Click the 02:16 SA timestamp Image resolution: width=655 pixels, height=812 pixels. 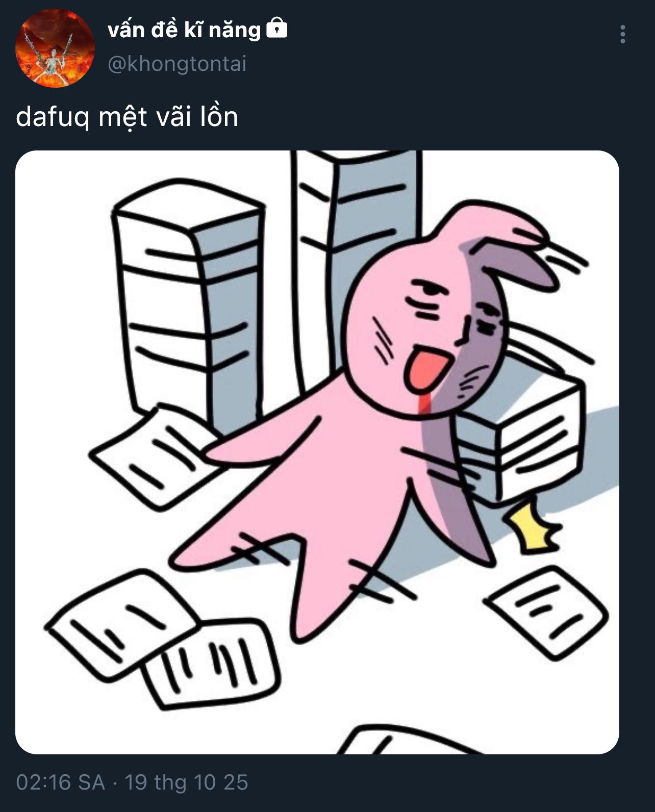[x=60, y=782]
